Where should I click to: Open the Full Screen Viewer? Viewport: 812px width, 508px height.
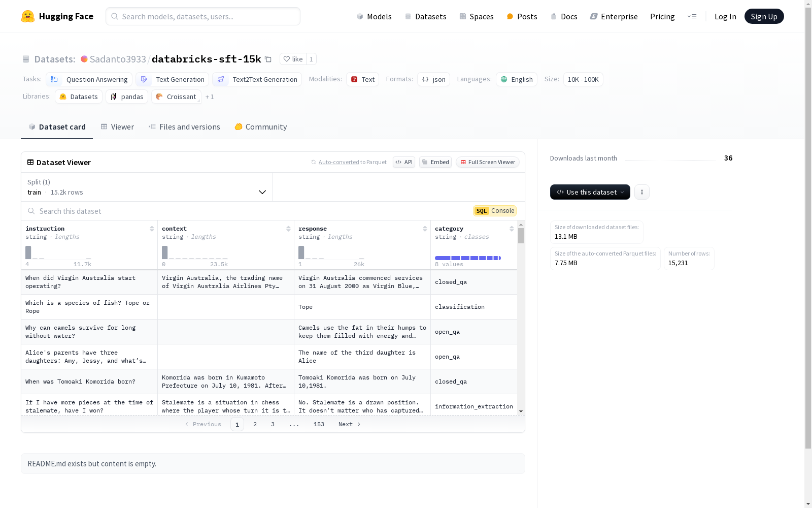pos(488,162)
